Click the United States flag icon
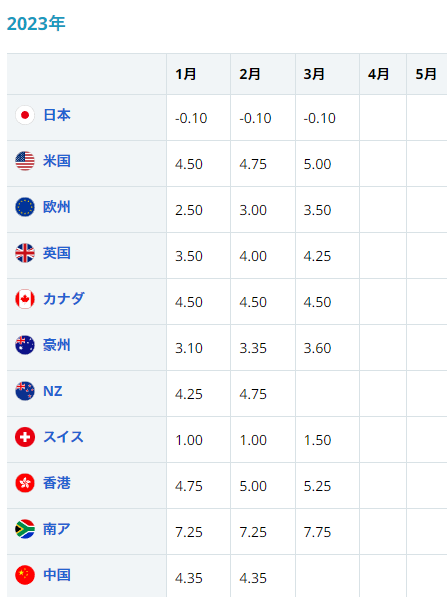Viewport: 447px width, 597px height. pos(25,161)
